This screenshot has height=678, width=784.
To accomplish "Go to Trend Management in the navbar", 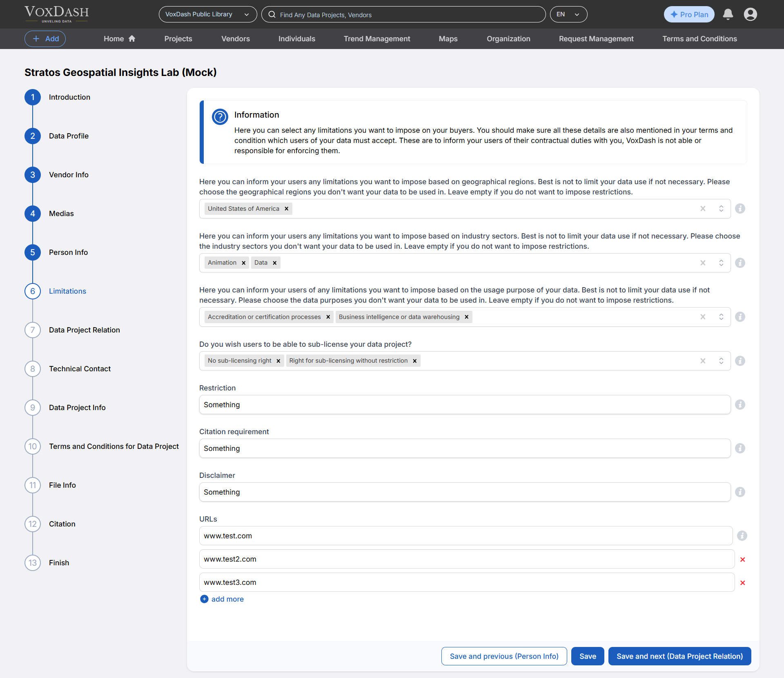I will (x=376, y=39).
